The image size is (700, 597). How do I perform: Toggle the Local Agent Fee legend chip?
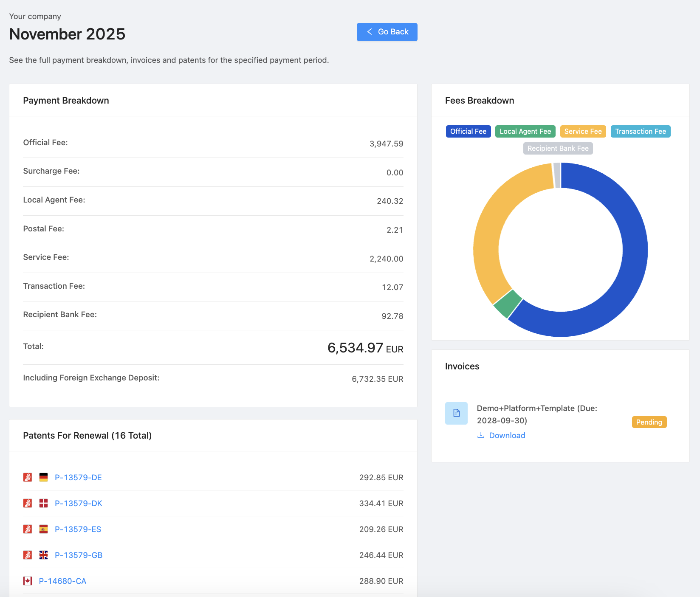(525, 131)
